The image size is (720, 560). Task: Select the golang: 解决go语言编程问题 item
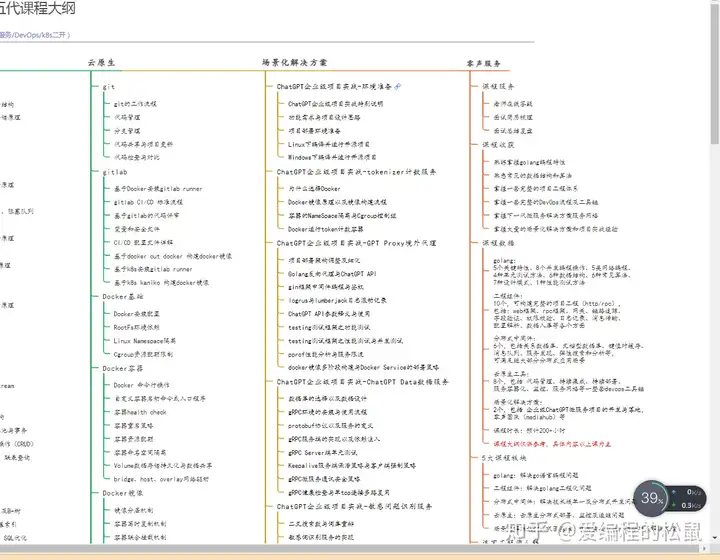[x=535, y=476]
